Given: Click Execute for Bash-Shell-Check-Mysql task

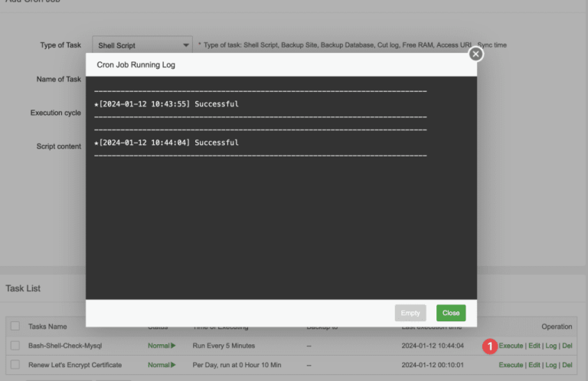Looking at the screenshot, I should pyautogui.click(x=511, y=346).
